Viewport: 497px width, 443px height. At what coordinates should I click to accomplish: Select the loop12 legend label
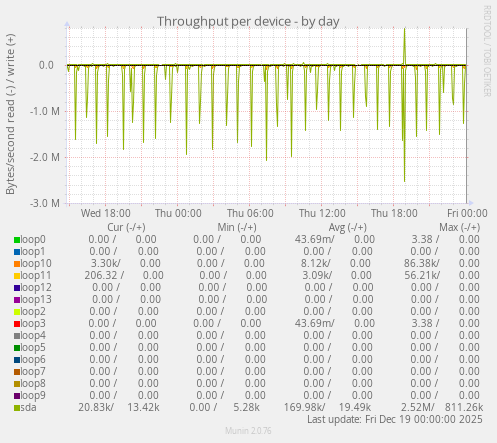(36, 288)
